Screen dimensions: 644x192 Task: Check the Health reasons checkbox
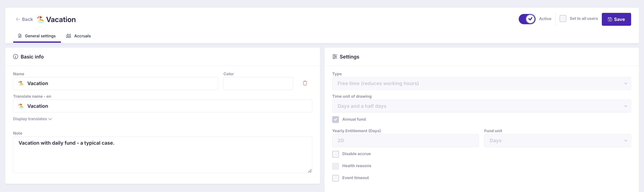coord(335,166)
